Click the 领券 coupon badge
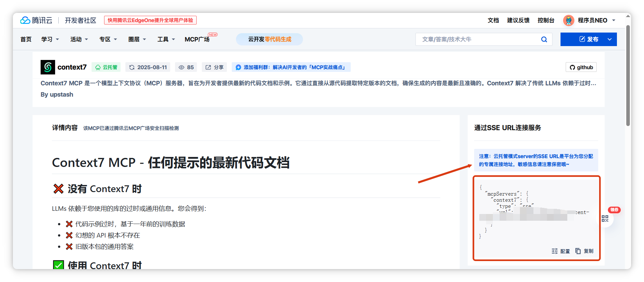Screen dimensions: 644x282 (x=614, y=210)
